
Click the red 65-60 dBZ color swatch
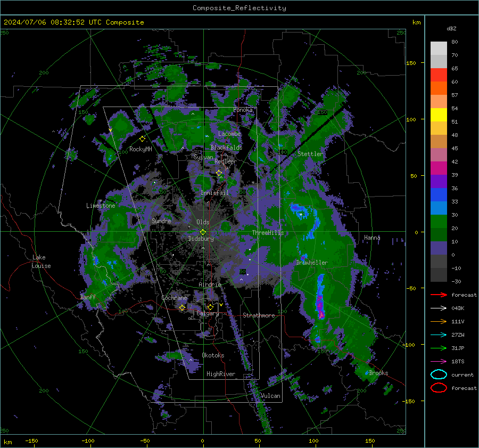click(439, 75)
